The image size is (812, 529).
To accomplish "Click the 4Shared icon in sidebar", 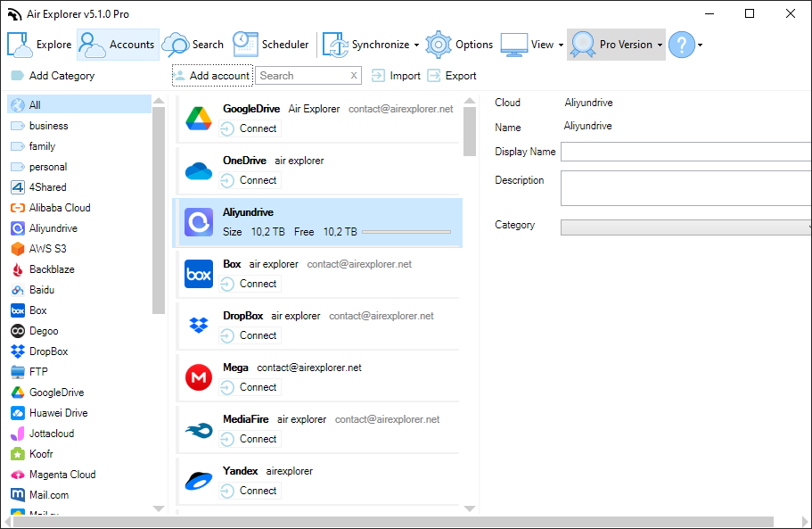I will (x=18, y=187).
